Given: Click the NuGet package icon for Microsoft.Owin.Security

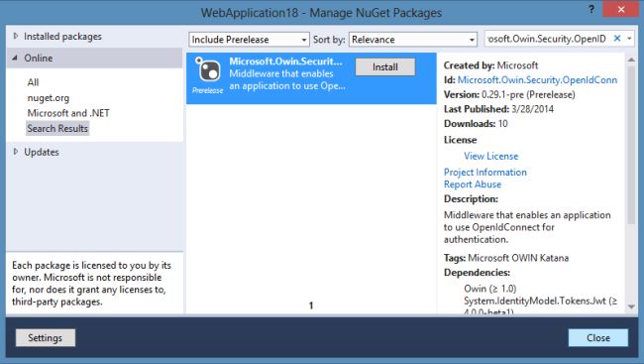Looking at the screenshot, I should (208, 69).
